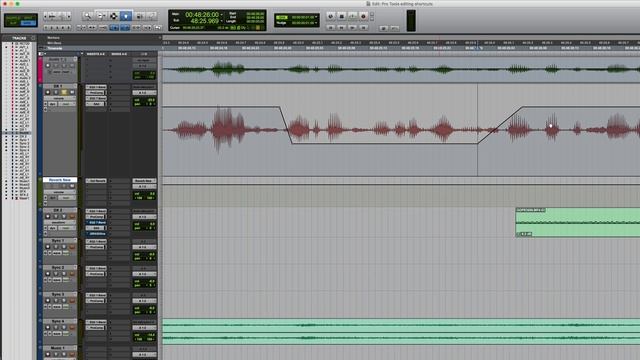This screenshot has width=640, height=360.
Task: Click the Fast Forward transport button
Action: pos(352,27)
